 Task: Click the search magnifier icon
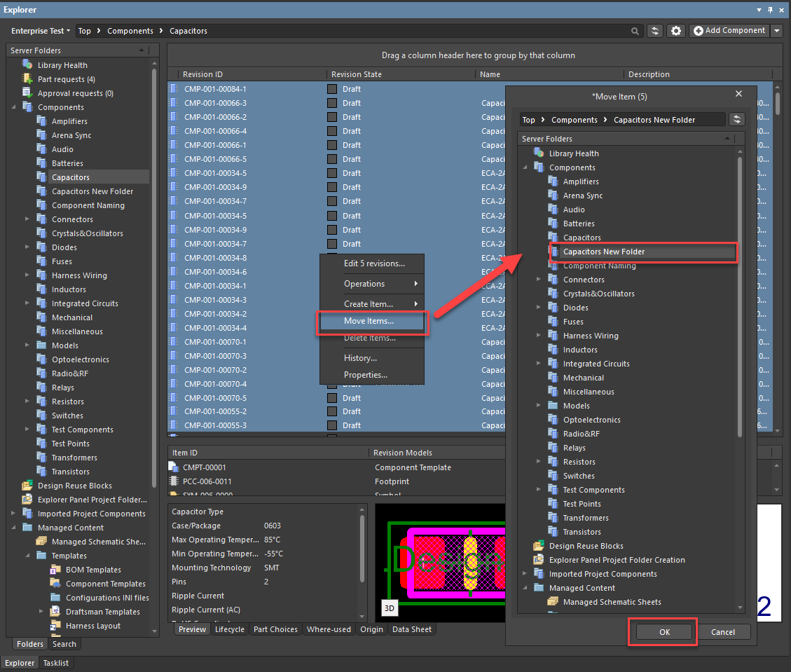[635, 32]
